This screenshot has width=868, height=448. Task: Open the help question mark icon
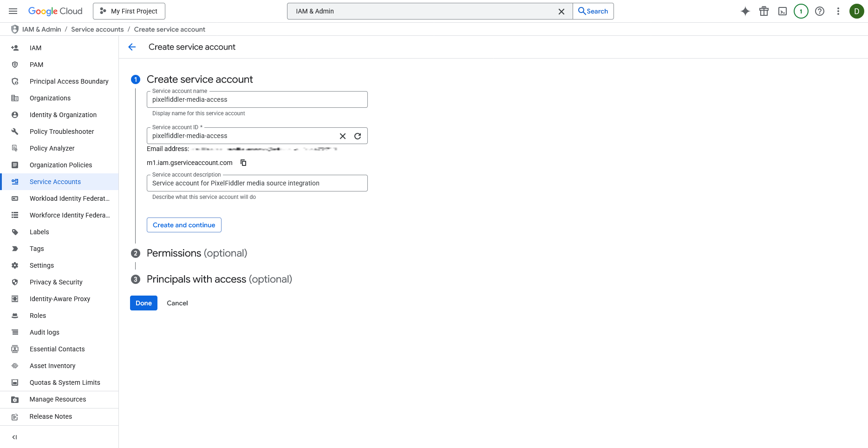coord(819,11)
